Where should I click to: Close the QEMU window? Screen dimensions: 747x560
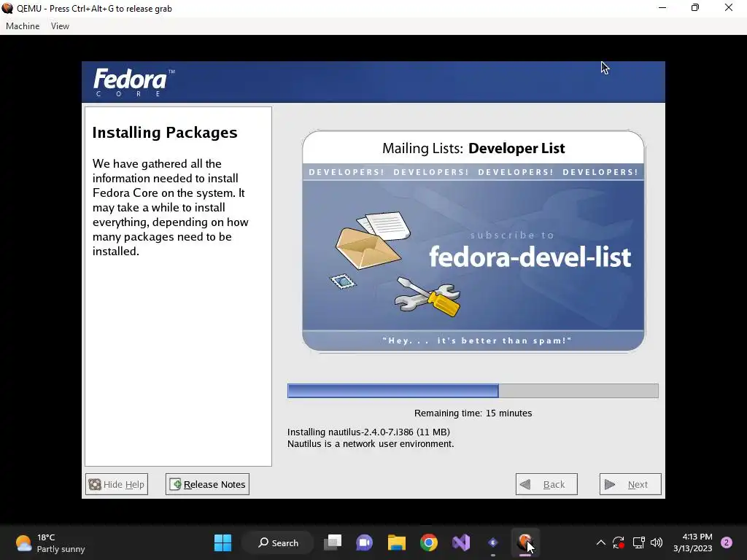pos(729,8)
